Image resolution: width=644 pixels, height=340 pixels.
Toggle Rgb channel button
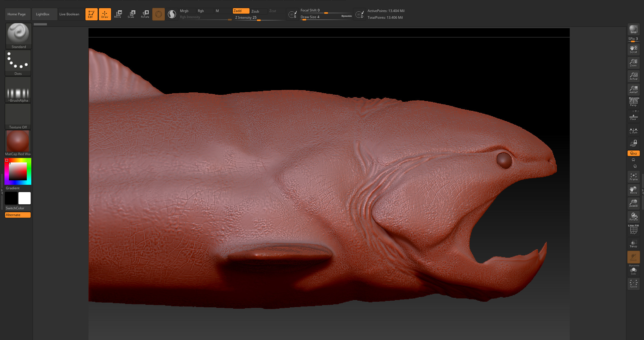(x=205, y=11)
